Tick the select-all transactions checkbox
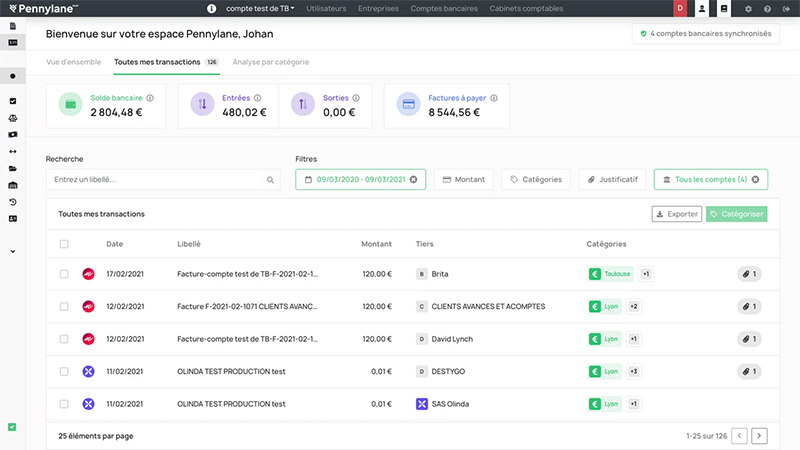This screenshot has width=800, height=450. click(x=64, y=244)
